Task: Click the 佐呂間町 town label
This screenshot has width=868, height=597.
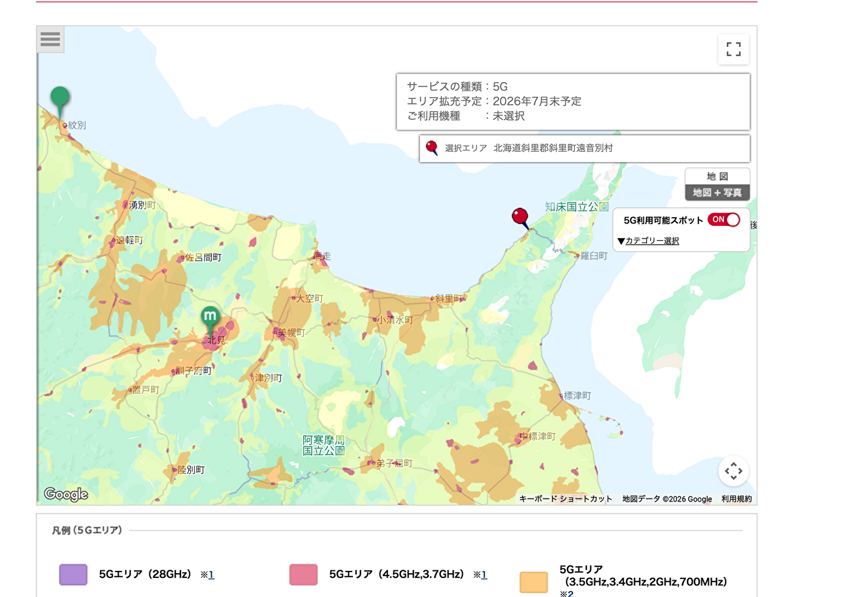Action: [203, 257]
